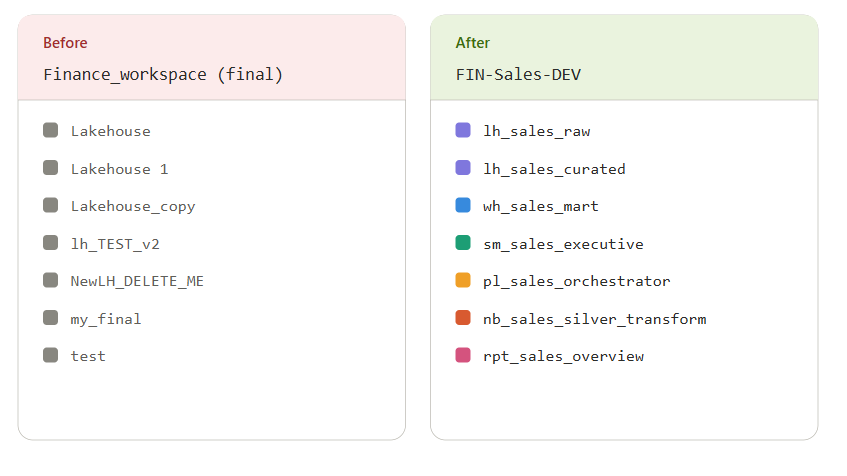Select the orange pl_sales_orchestrator pipeline icon

tap(462, 280)
